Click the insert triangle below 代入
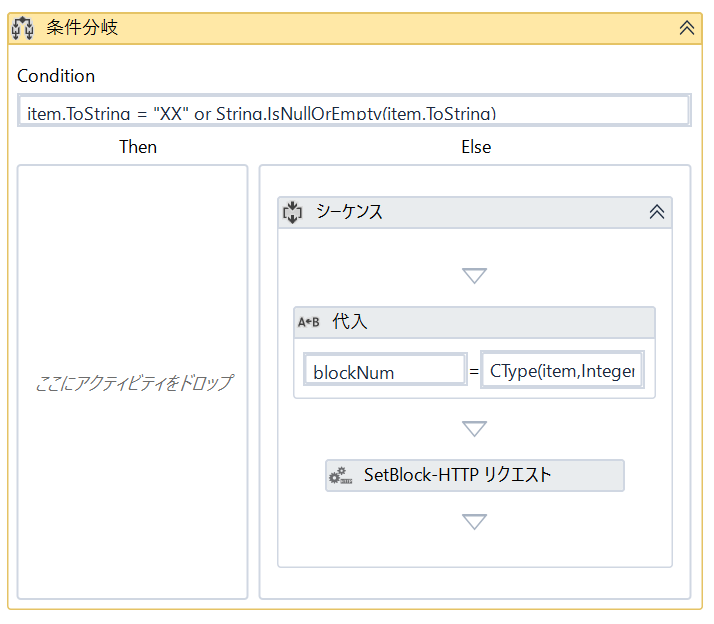The height and width of the screenshot is (624, 714). [x=475, y=429]
